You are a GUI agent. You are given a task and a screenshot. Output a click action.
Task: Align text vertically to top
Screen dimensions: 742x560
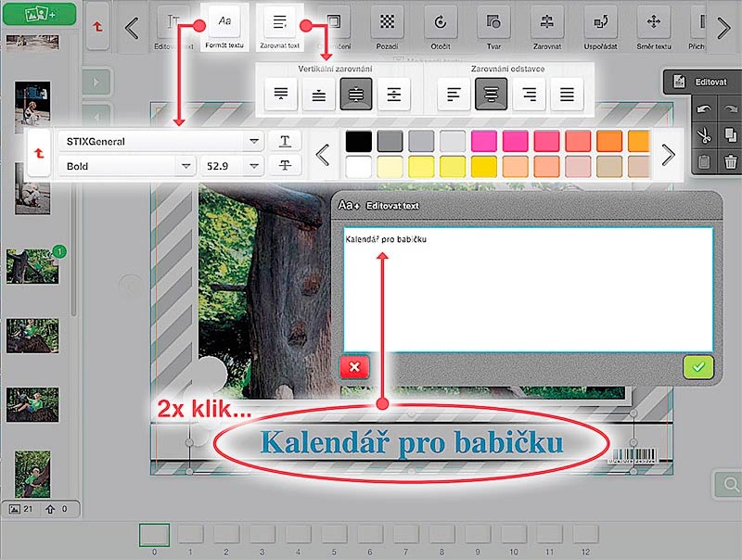click(281, 94)
